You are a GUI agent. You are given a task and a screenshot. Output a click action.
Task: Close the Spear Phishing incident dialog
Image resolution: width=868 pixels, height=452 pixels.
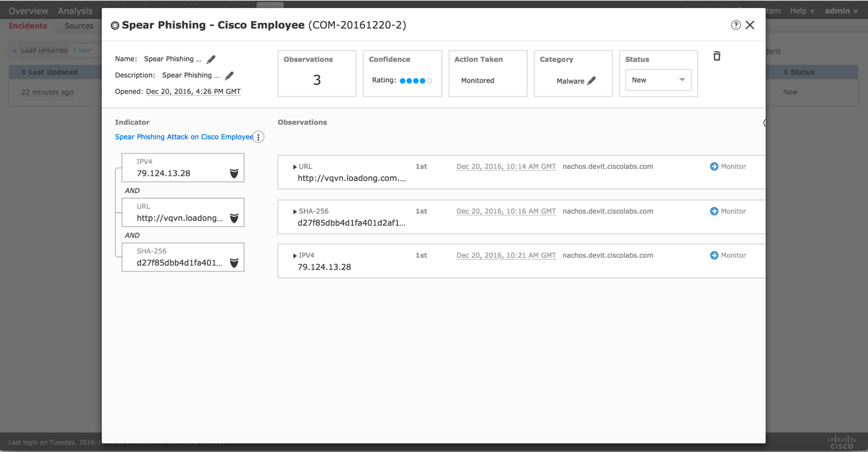pos(750,25)
